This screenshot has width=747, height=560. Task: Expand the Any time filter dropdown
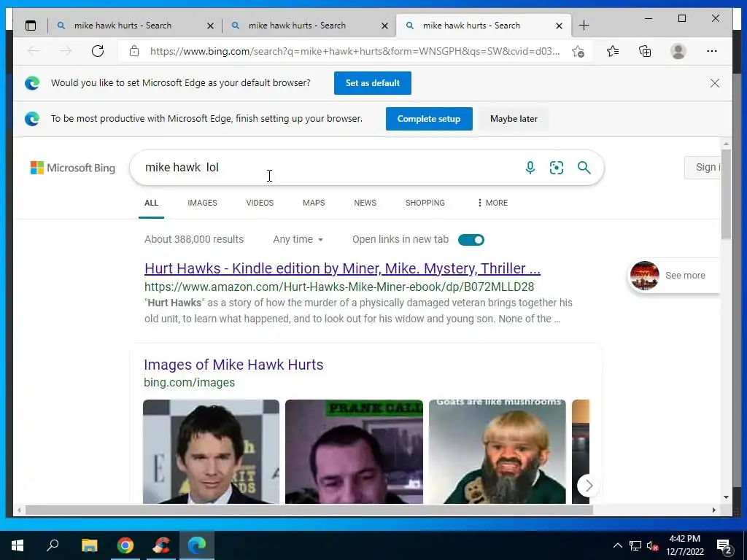298,239
